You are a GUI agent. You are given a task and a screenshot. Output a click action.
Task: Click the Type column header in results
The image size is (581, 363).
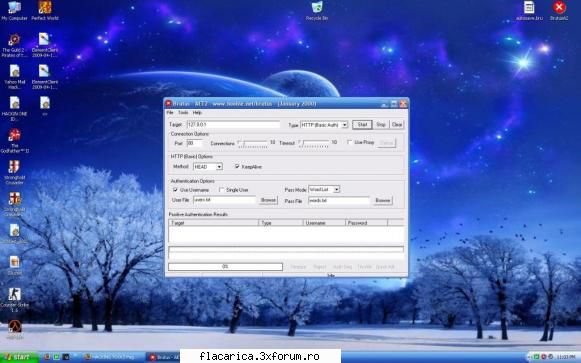281,223
